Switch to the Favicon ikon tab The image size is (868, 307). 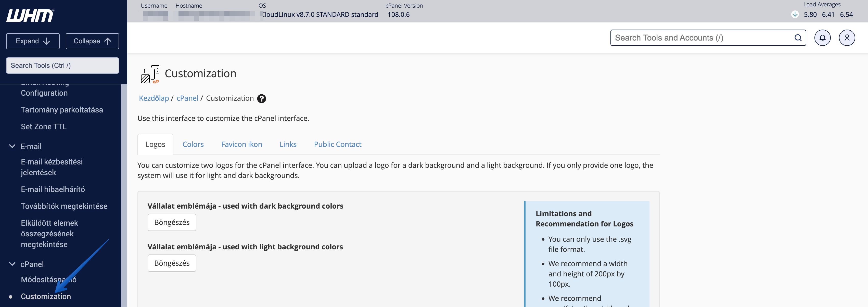pyautogui.click(x=241, y=144)
